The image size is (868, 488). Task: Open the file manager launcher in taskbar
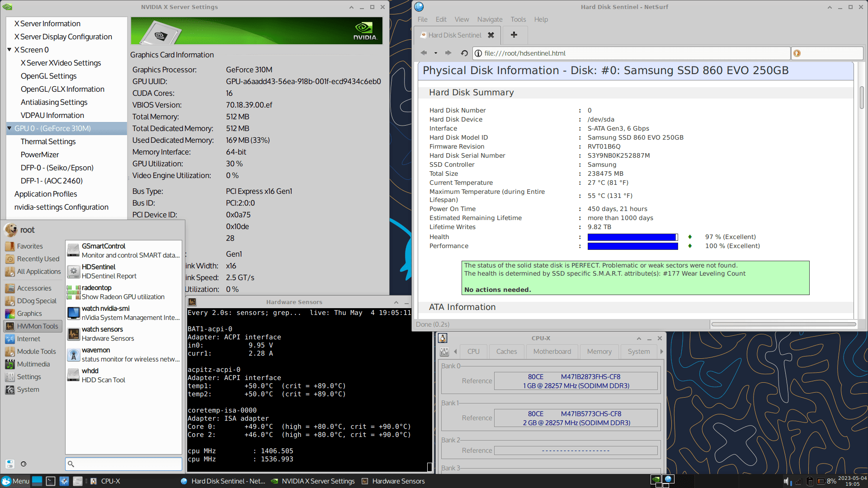click(x=78, y=481)
